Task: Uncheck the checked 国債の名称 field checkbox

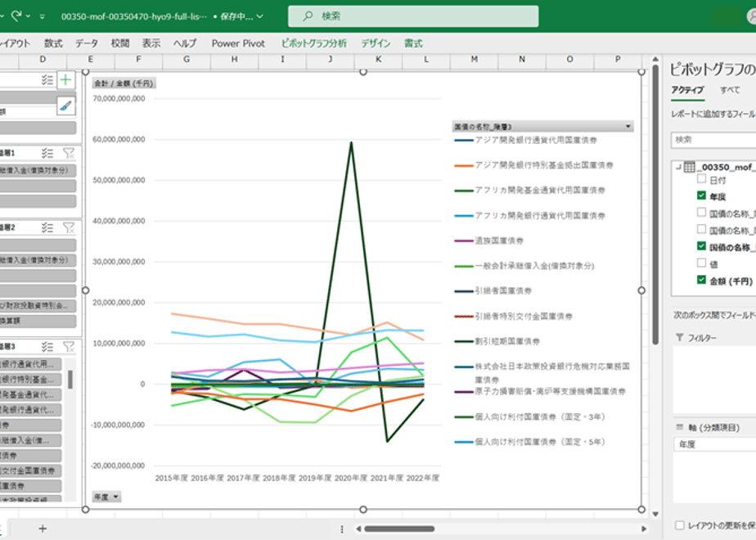Action: point(701,246)
